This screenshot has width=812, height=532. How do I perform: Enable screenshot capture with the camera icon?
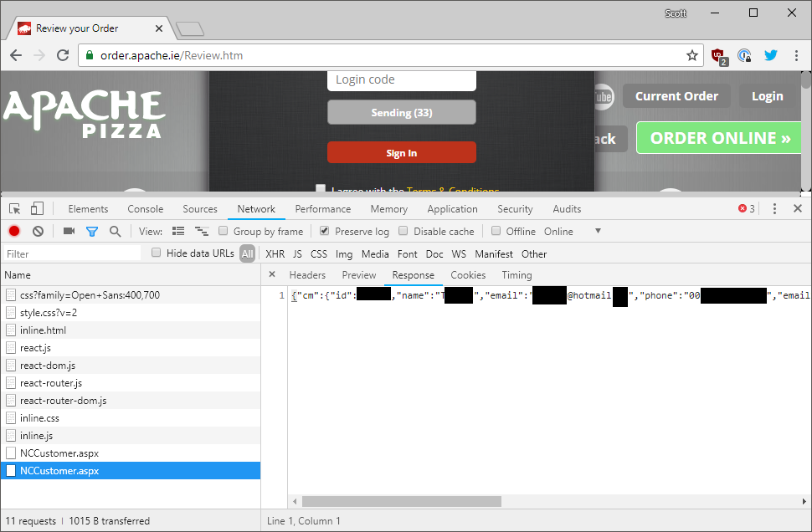coord(69,231)
